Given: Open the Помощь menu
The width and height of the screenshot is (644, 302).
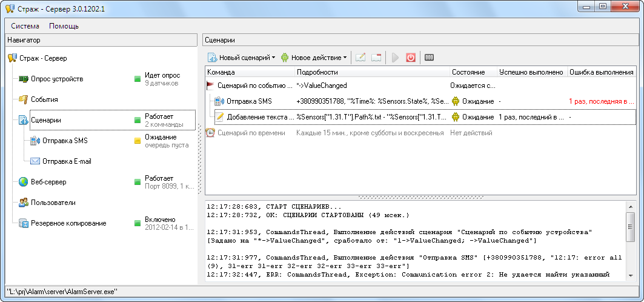Looking at the screenshot, I should click(64, 26).
